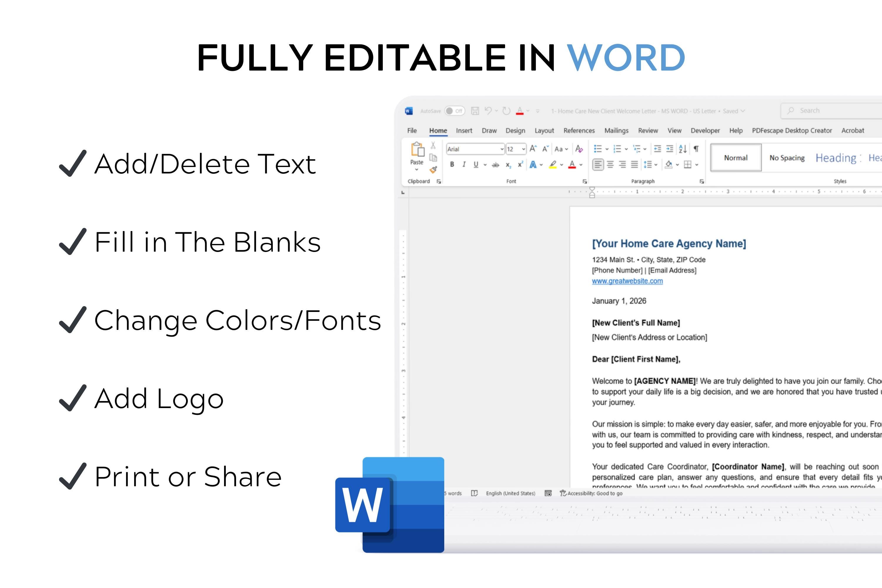The image size is (882, 588).
Task: Toggle Show/Hide paragraph marks
Action: [696, 149]
